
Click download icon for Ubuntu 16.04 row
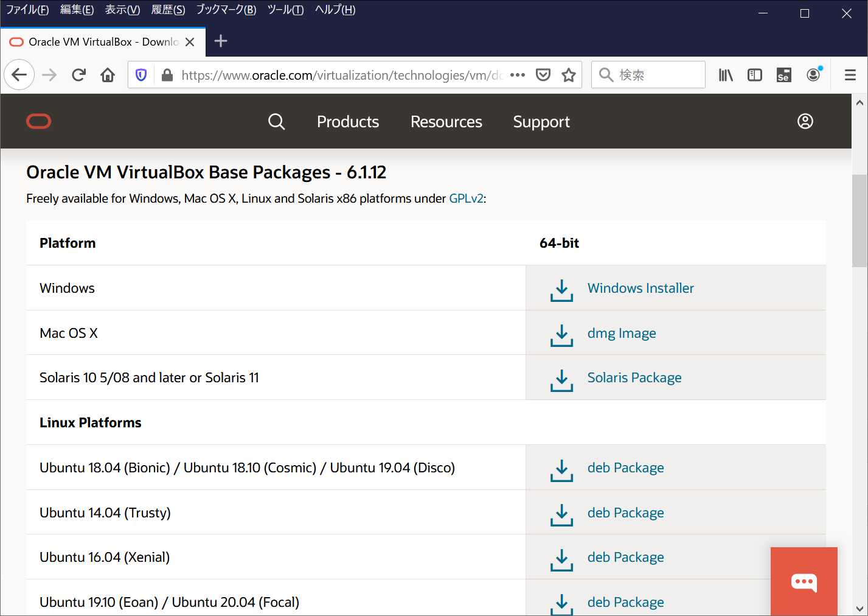pyautogui.click(x=561, y=559)
